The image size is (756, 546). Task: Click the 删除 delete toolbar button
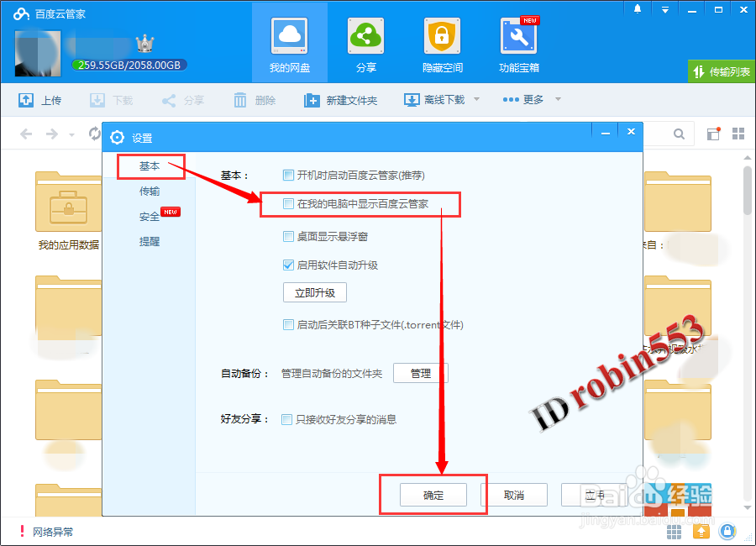coord(255,100)
